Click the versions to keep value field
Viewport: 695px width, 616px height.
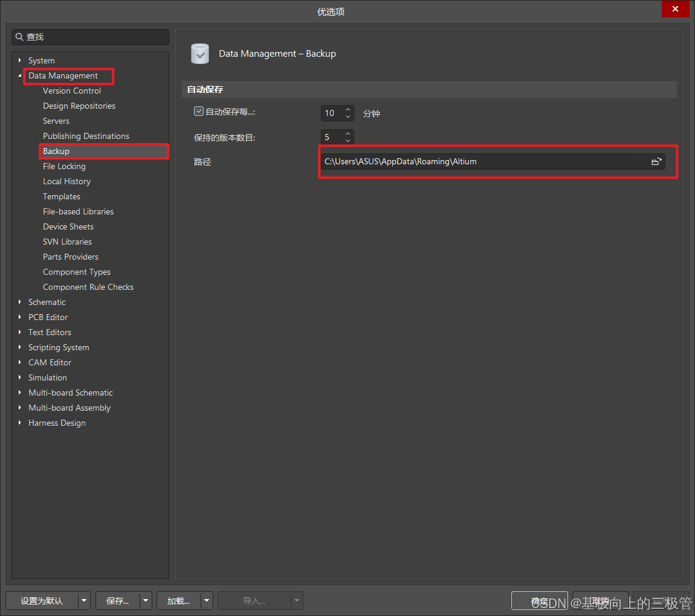point(332,137)
